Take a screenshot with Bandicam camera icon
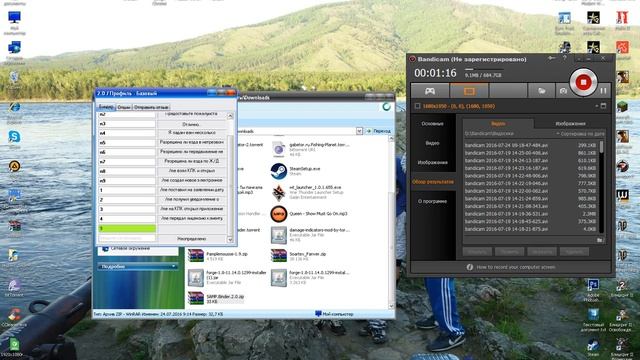Image resolution: width=640 pixels, height=360 pixels. [563, 91]
